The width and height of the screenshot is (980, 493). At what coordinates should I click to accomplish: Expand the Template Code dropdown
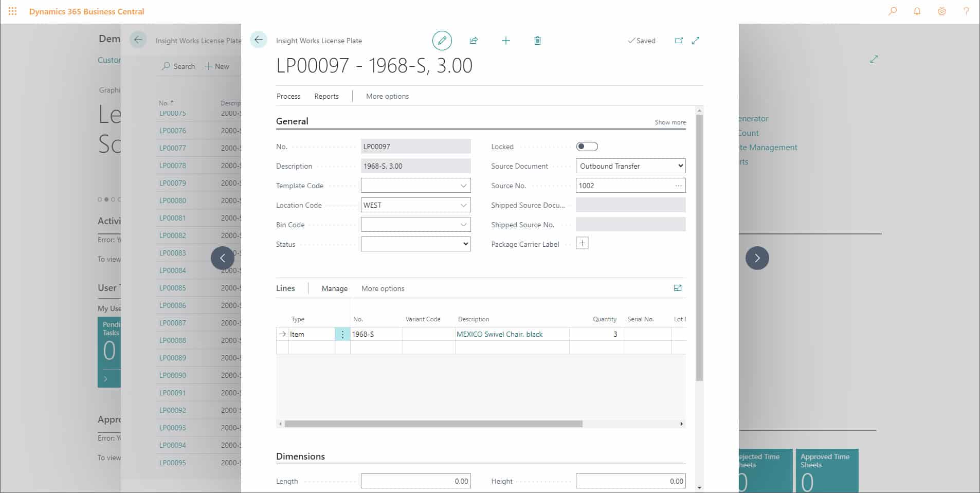pos(463,186)
